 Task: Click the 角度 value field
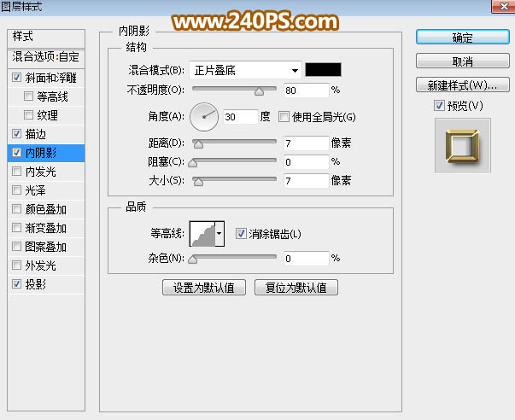pyautogui.click(x=241, y=117)
